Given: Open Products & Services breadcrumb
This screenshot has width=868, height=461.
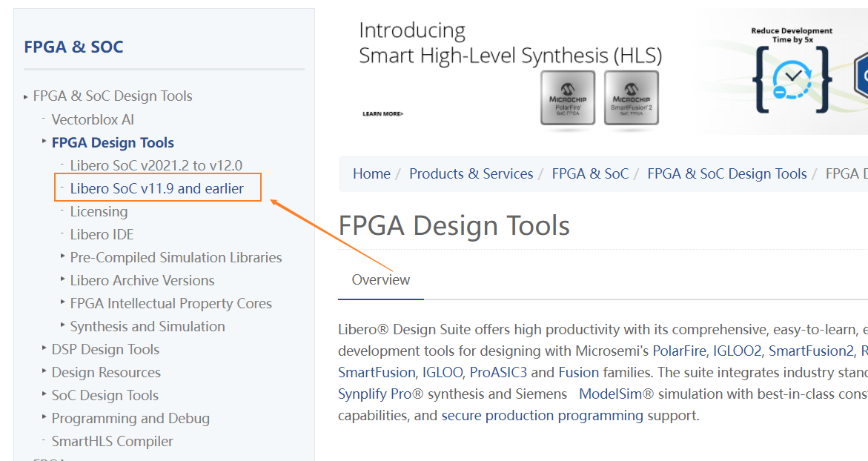Looking at the screenshot, I should tap(471, 173).
